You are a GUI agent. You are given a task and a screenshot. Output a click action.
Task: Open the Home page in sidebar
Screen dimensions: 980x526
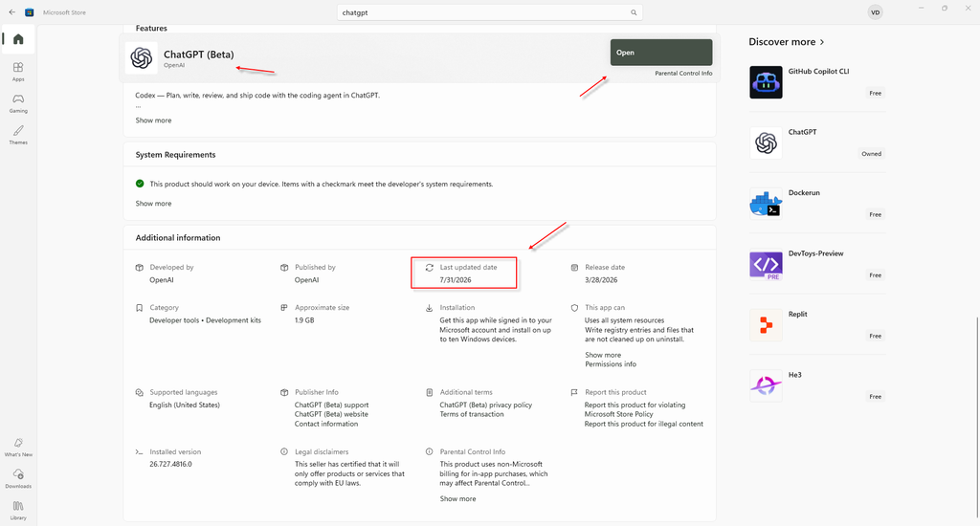coord(18,39)
